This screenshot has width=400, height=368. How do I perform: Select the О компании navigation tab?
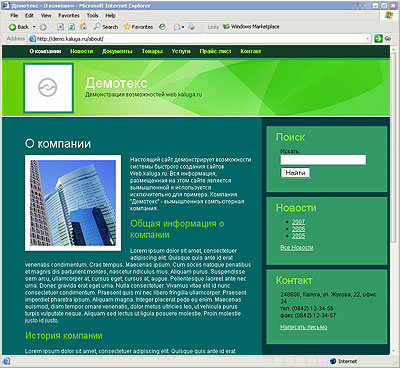coord(45,51)
